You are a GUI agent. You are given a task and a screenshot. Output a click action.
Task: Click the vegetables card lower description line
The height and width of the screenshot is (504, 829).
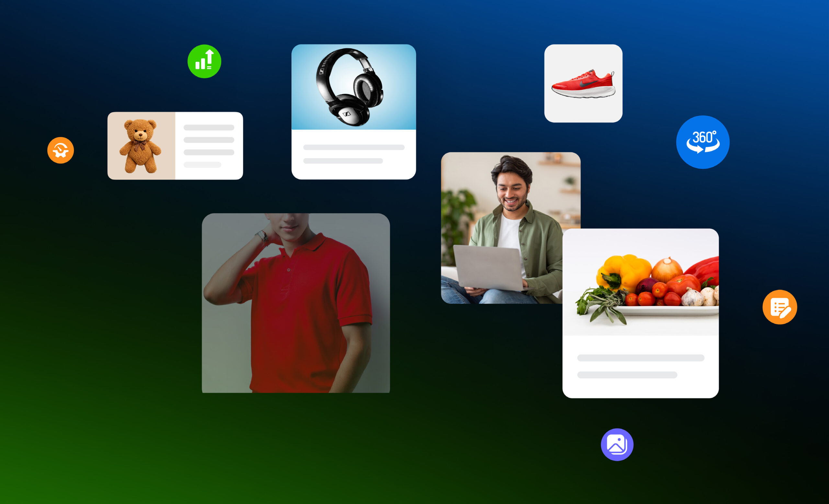click(627, 375)
